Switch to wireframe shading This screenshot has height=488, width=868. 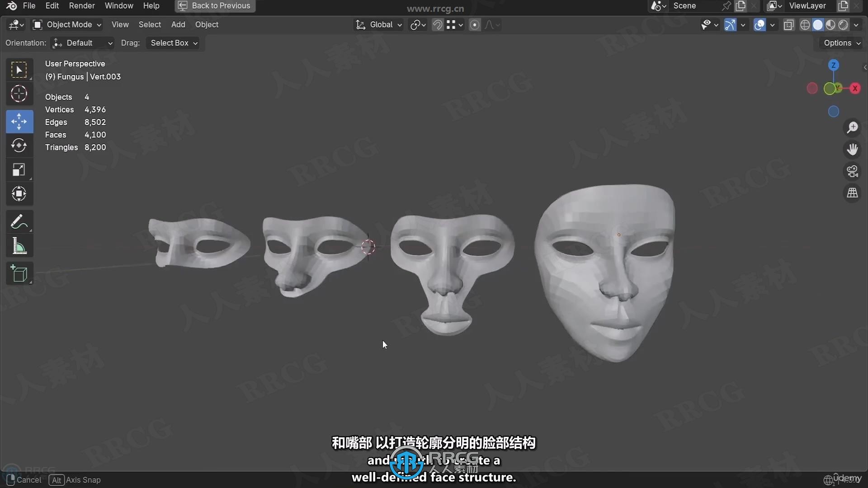805,25
